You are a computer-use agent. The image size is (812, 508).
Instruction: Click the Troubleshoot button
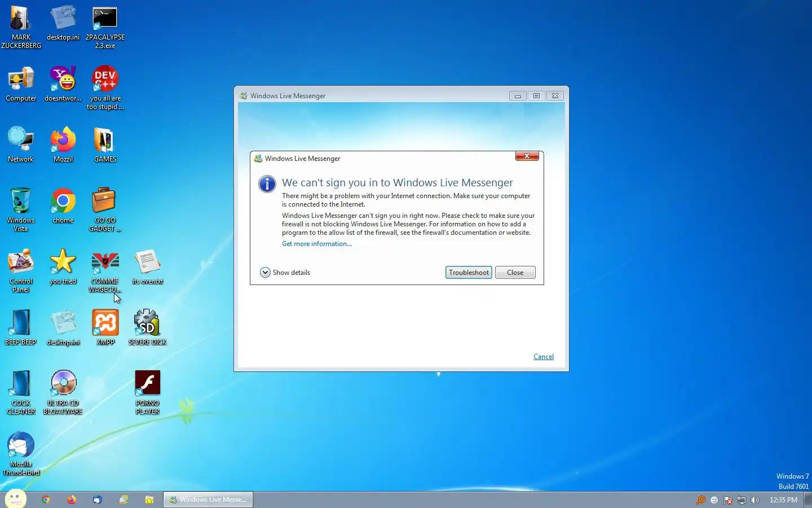click(x=469, y=273)
